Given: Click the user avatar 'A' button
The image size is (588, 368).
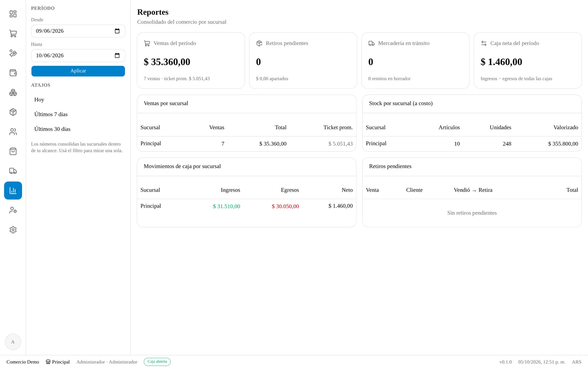Looking at the screenshot, I should 13,342.
